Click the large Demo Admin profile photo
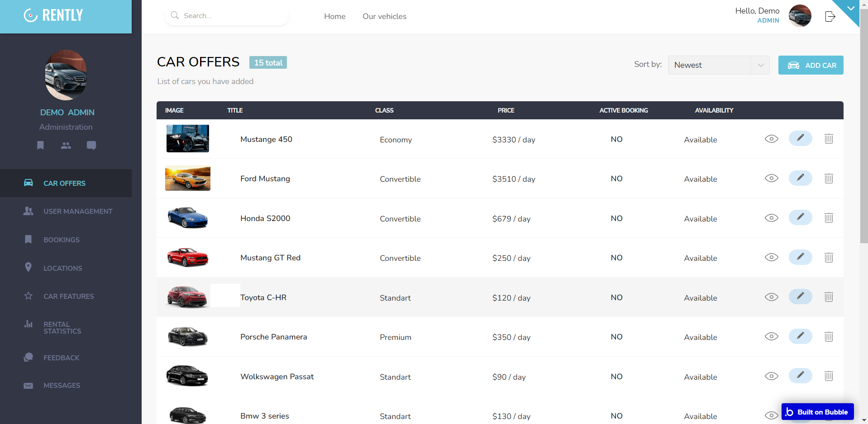Viewport: 868px width, 424px height. point(66,75)
